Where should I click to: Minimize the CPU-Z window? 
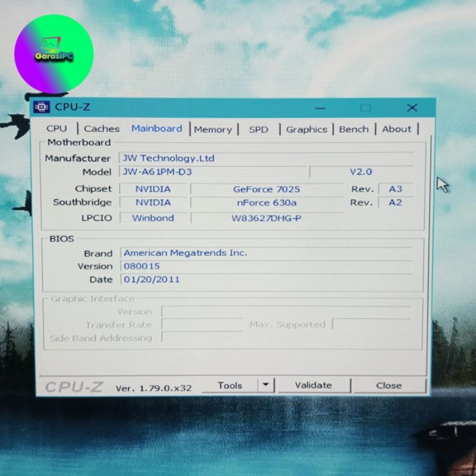320,108
